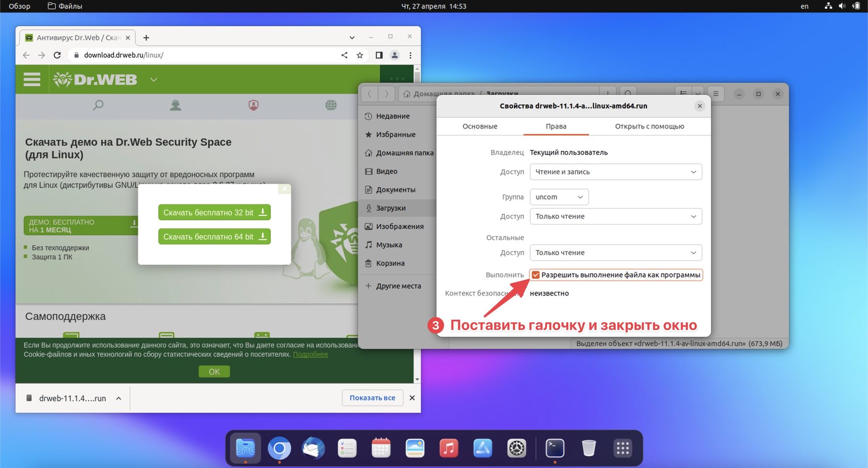Switch file manager to list view
Viewport: 868px width, 468px height.
(684, 93)
